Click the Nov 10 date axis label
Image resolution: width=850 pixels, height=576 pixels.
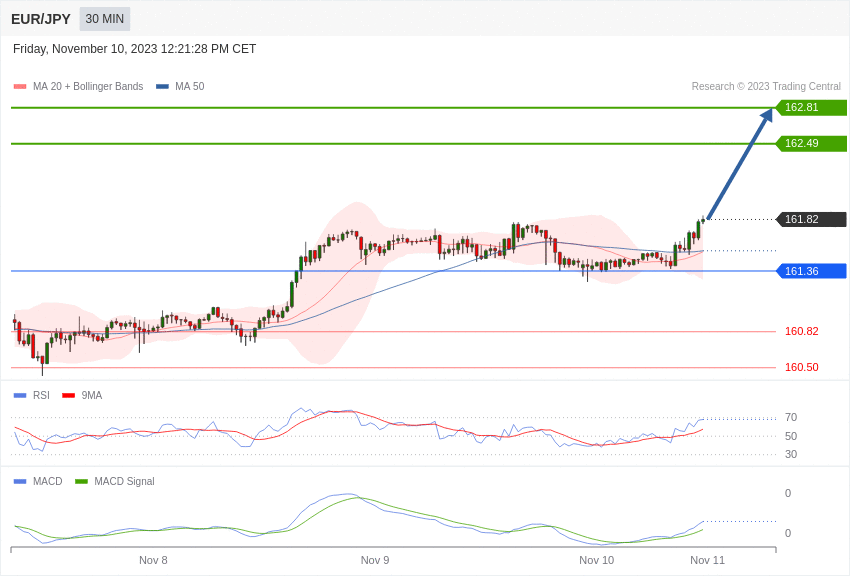596,560
